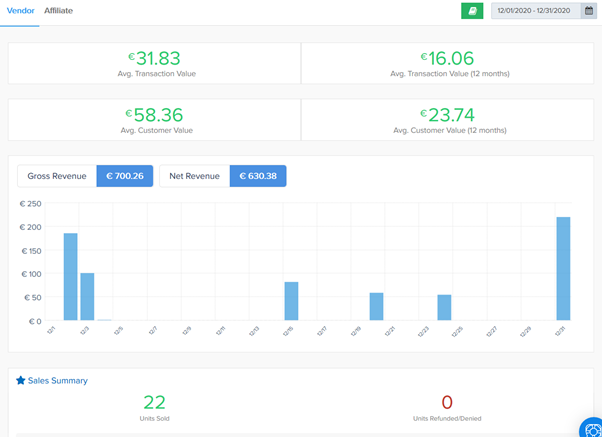Open the calendar date picker icon

tap(589, 11)
